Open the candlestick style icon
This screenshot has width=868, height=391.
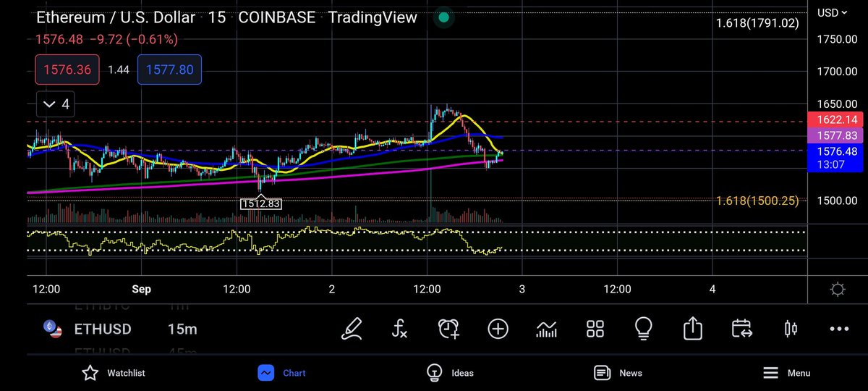point(791,329)
